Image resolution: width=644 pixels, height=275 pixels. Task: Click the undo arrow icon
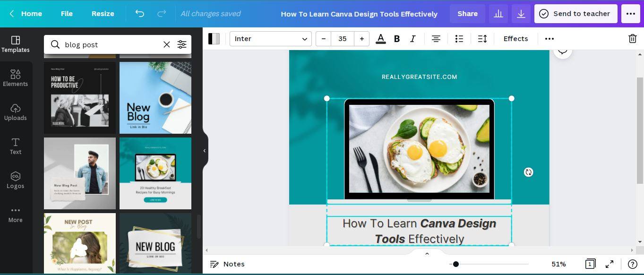[x=139, y=14]
